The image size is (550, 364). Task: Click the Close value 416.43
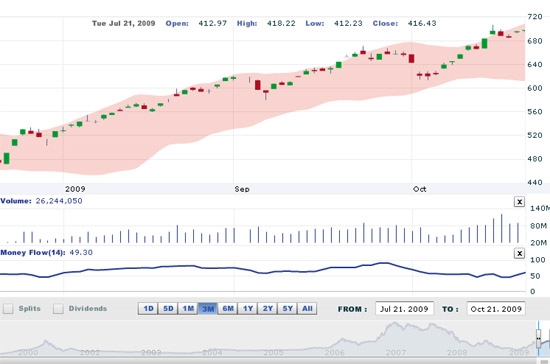pyautogui.click(x=422, y=23)
